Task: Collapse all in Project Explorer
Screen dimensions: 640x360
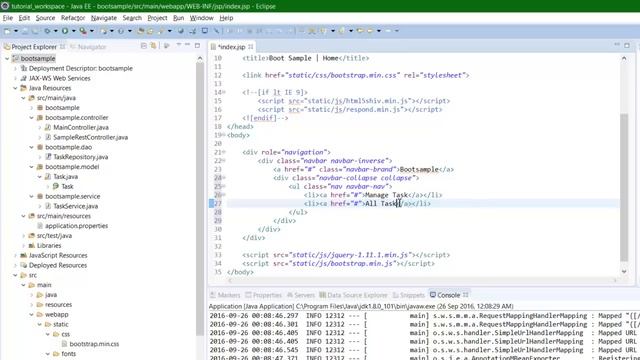Action: tap(144, 46)
